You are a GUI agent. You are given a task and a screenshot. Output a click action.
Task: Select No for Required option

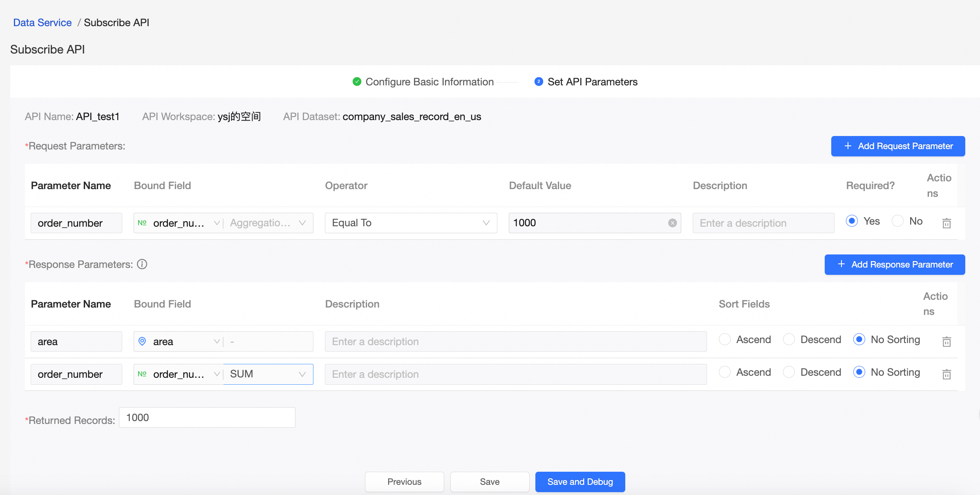coord(898,221)
